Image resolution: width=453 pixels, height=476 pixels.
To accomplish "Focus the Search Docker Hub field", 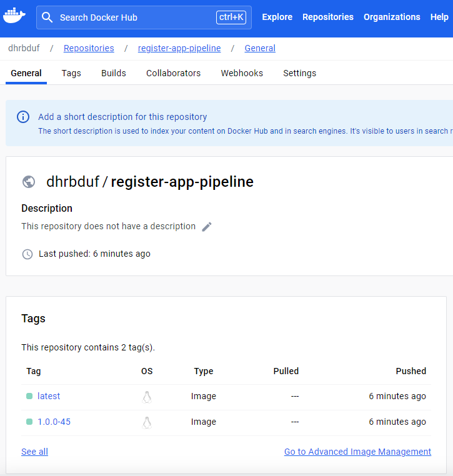I will pyautogui.click(x=144, y=17).
